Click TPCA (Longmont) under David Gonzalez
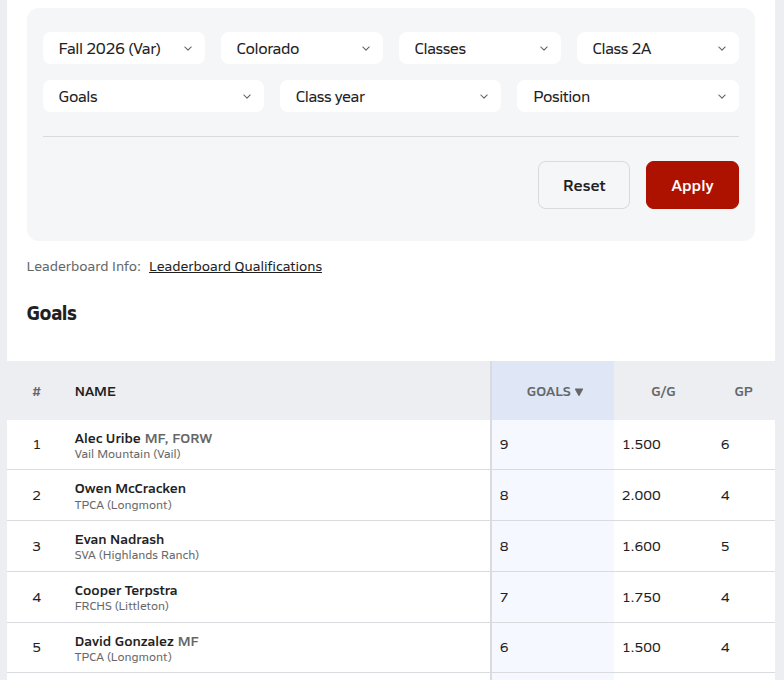The height and width of the screenshot is (680, 784). tap(123, 657)
